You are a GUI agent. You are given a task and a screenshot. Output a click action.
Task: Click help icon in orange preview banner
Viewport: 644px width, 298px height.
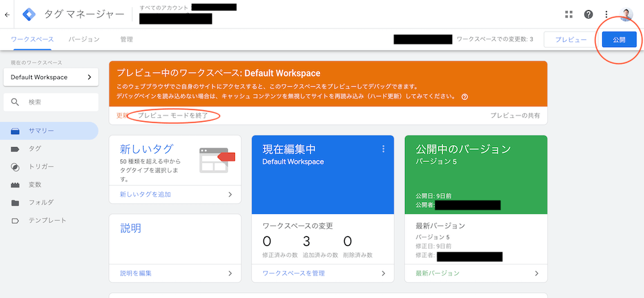465,97
